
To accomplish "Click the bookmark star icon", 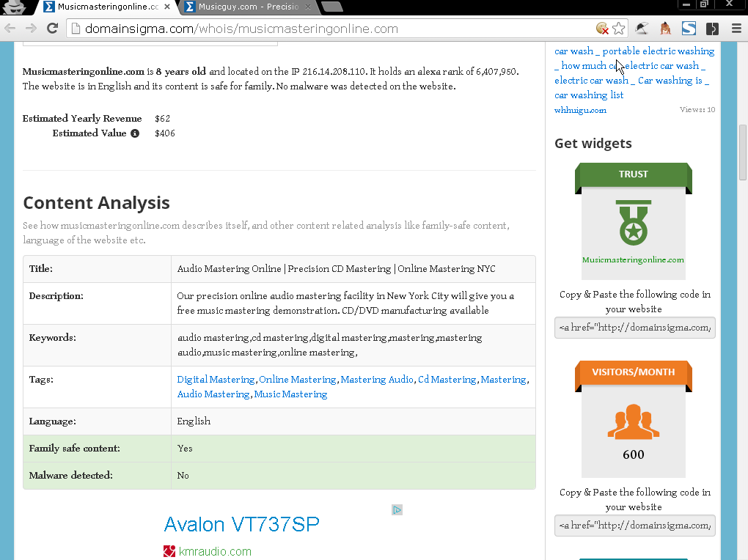I will (x=619, y=29).
